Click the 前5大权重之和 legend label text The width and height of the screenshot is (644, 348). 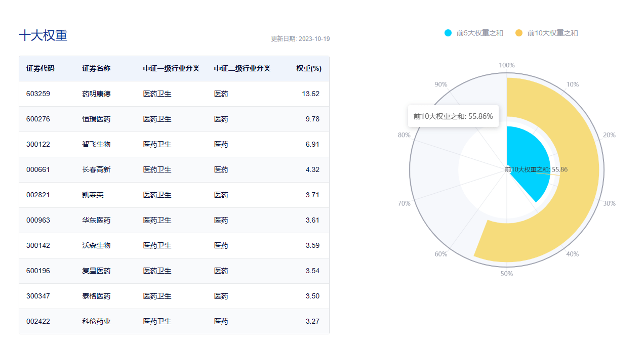[479, 33]
